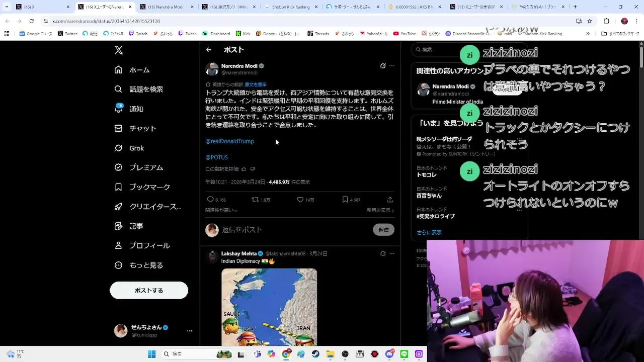Click the 返信 reply button
This screenshot has height=362, width=644.
coord(384,230)
